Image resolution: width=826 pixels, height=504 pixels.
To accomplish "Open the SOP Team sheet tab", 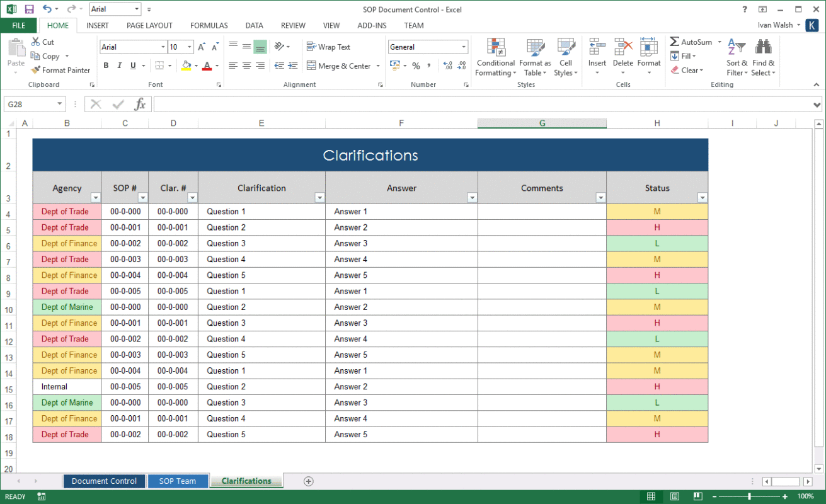I will 178,481.
